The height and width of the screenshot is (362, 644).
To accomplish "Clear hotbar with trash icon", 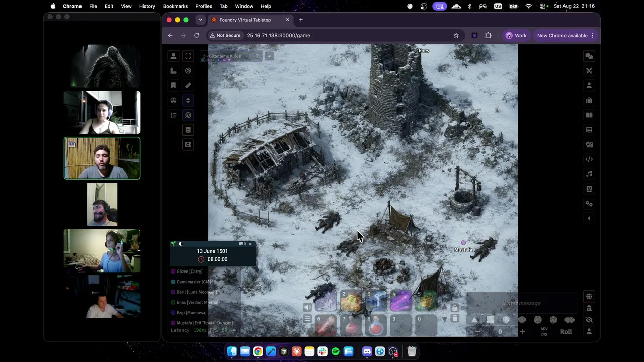I will point(455,319).
